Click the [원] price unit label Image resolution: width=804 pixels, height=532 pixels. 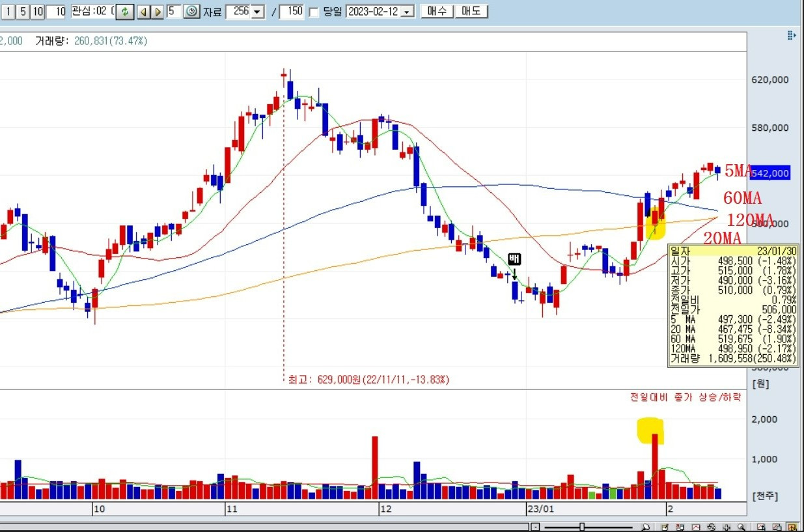[x=760, y=384]
